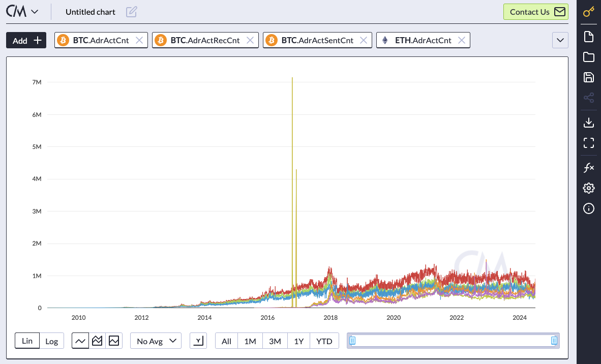The height and width of the screenshot is (364, 601).
Task: Open saved charts folder icon
Action: pyautogui.click(x=589, y=57)
